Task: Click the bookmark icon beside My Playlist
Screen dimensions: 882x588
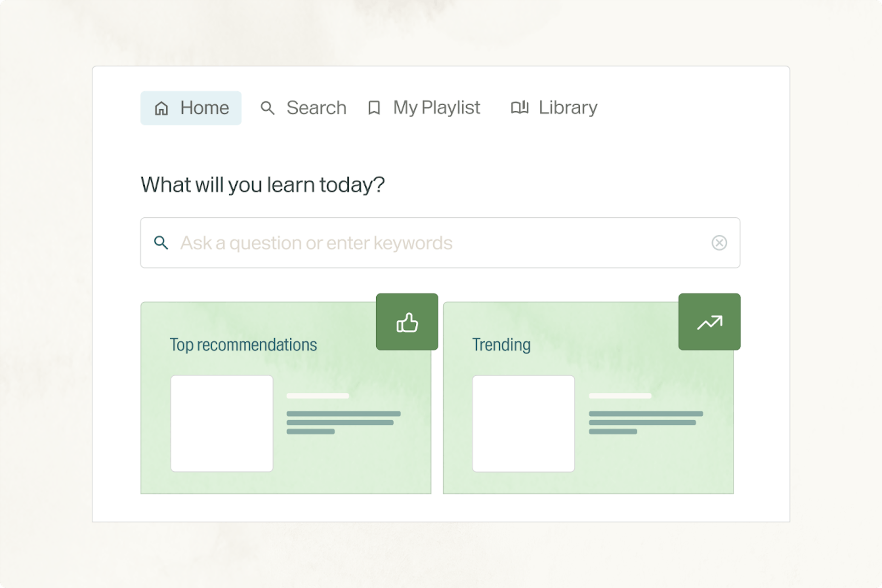Action: 373,108
